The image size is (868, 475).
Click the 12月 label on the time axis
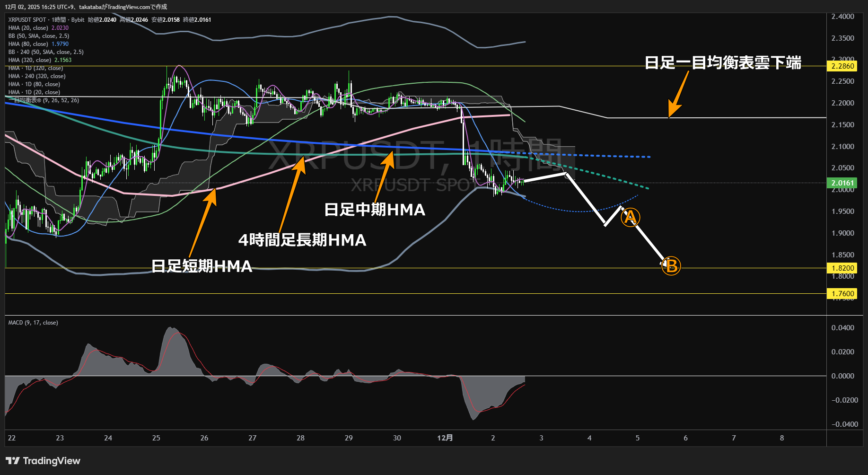click(x=445, y=438)
